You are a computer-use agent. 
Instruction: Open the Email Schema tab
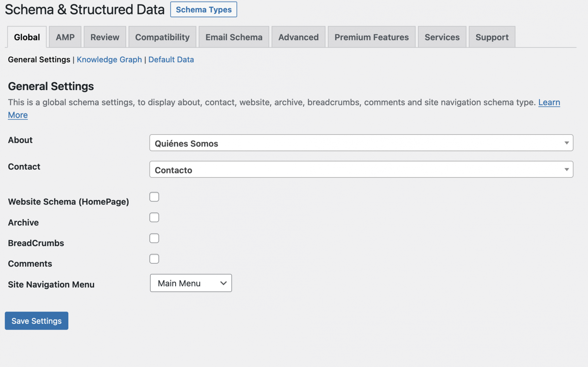(x=234, y=37)
